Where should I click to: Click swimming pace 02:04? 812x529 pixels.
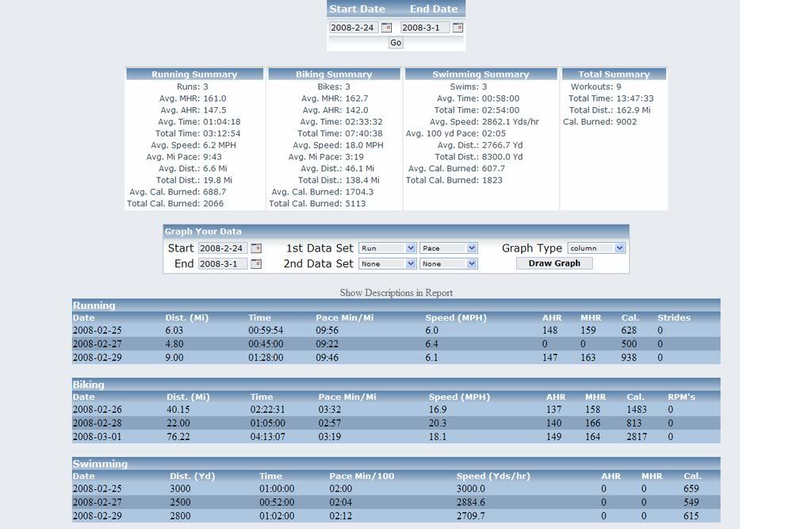coord(340,502)
